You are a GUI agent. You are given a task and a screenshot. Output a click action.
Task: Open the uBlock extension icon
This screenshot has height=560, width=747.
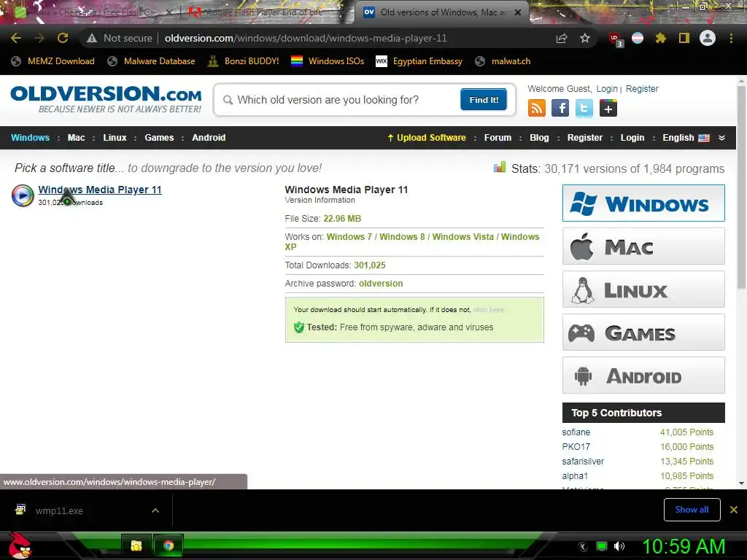(x=615, y=39)
